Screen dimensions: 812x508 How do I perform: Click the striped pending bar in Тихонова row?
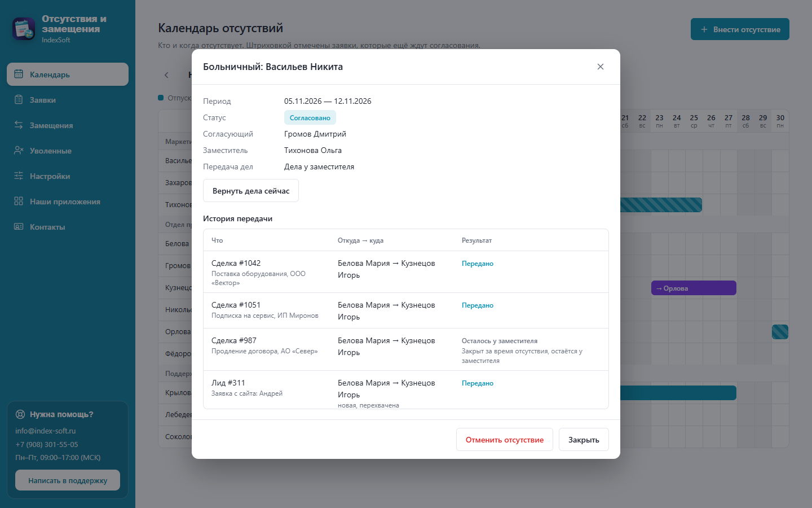pos(661,205)
